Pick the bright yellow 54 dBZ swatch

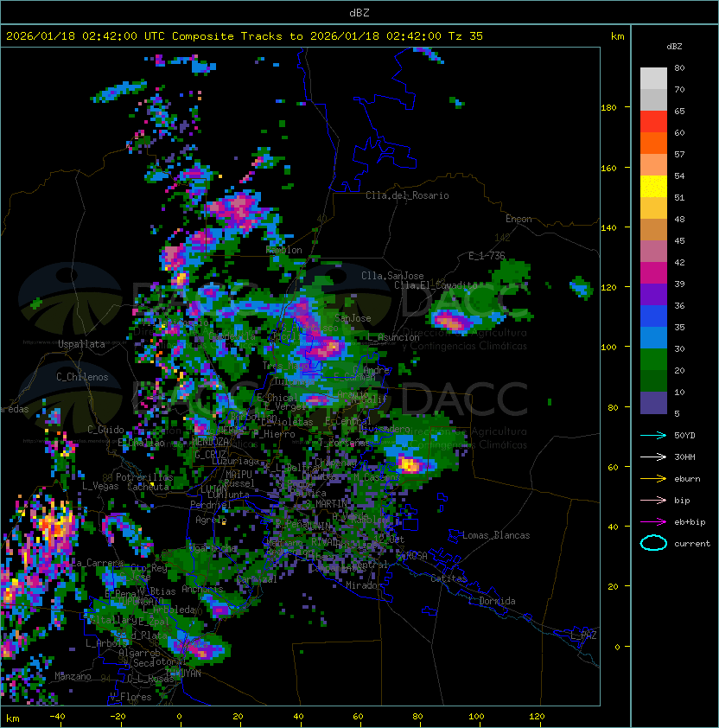(653, 186)
